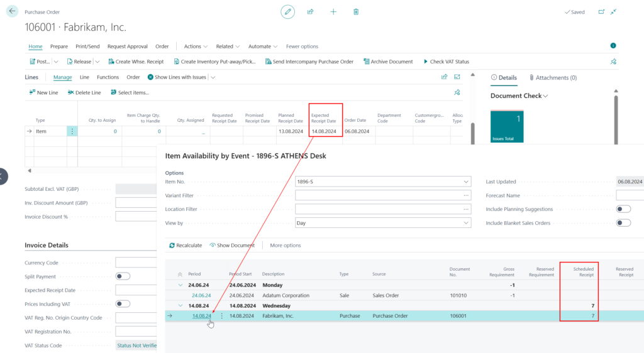Click the share icon in header
This screenshot has height=353, width=644.
click(311, 12)
